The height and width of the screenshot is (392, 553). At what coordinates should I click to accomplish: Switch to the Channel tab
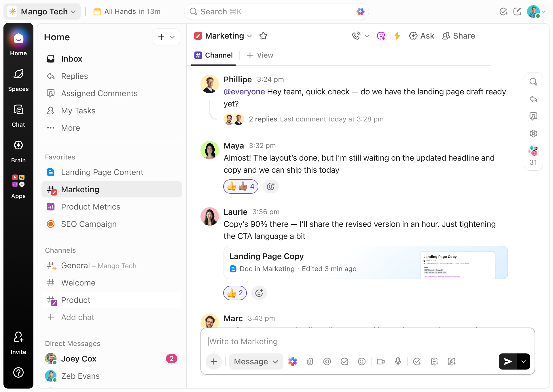click(x=213, y=55)
